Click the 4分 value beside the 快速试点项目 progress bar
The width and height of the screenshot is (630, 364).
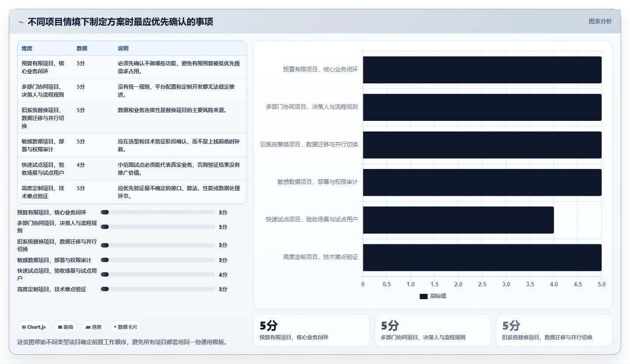223,274
